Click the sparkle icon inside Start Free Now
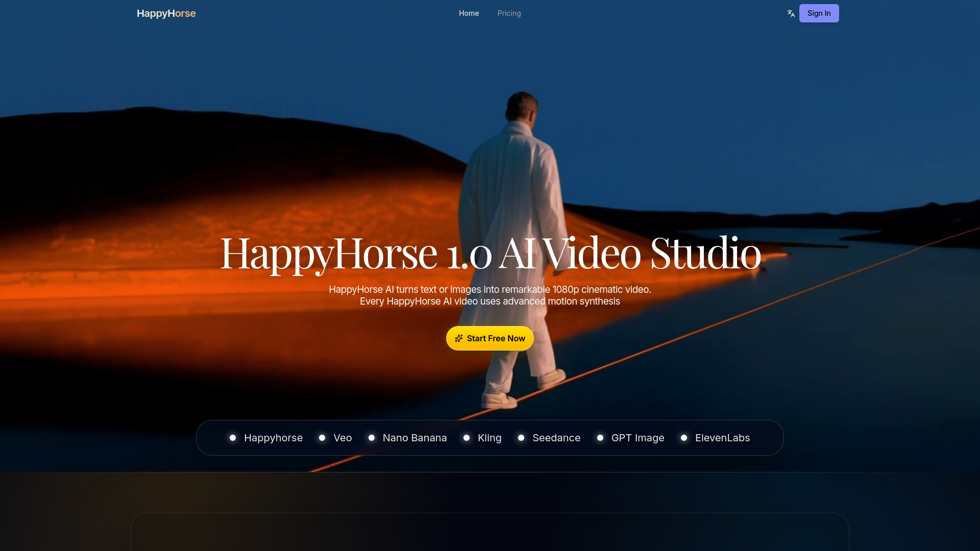 tap(459, 338)
